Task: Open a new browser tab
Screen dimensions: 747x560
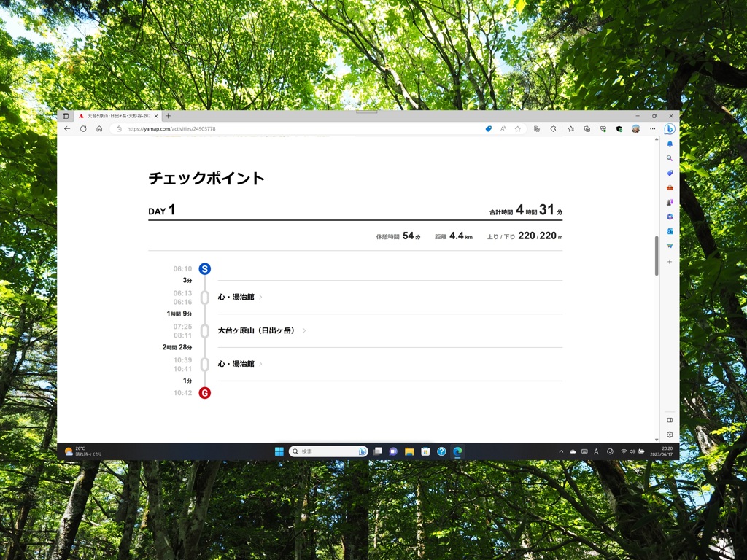Action: click(169, 116)
